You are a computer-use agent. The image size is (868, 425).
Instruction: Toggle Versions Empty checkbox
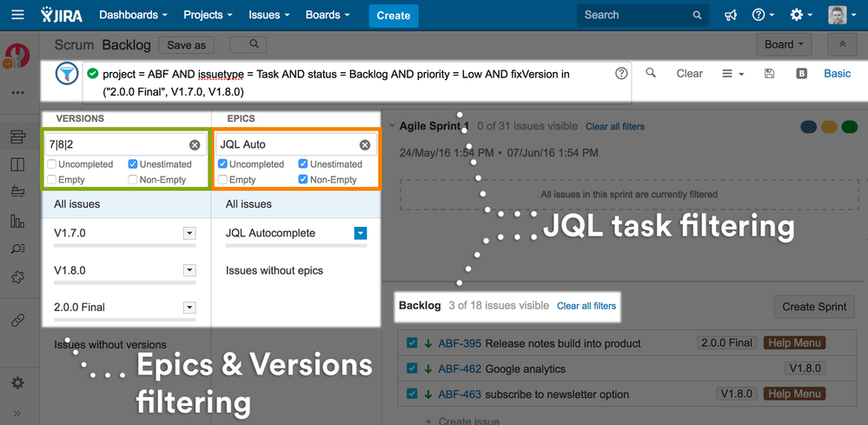pos(51,179)
